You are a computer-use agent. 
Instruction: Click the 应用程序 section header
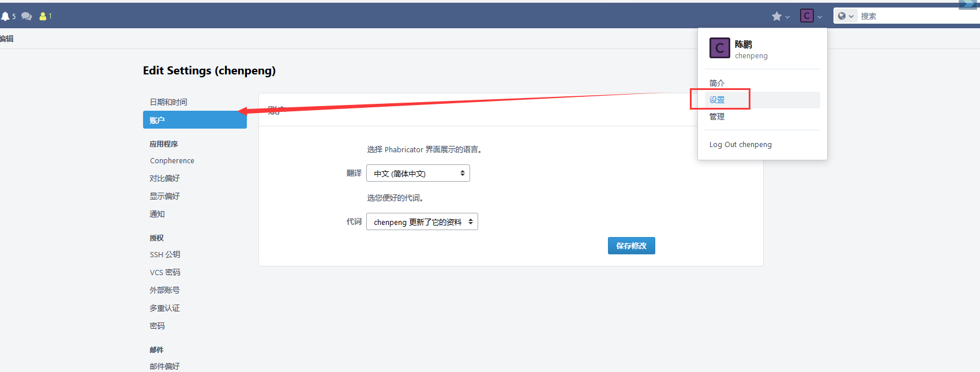[164, 144]
